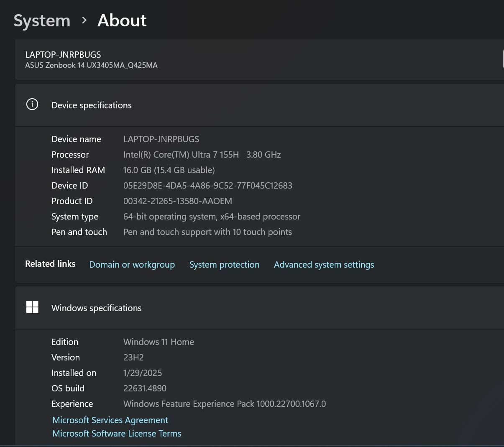Click the Product ID label
Screen dimensions: 504x447
[x=72, y=201]
